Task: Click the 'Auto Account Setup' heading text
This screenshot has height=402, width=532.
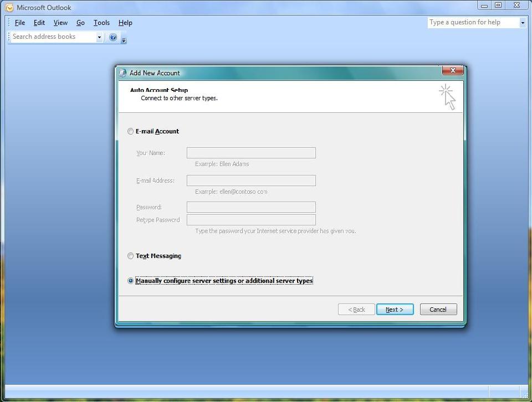Action: (x=159, y=90)
